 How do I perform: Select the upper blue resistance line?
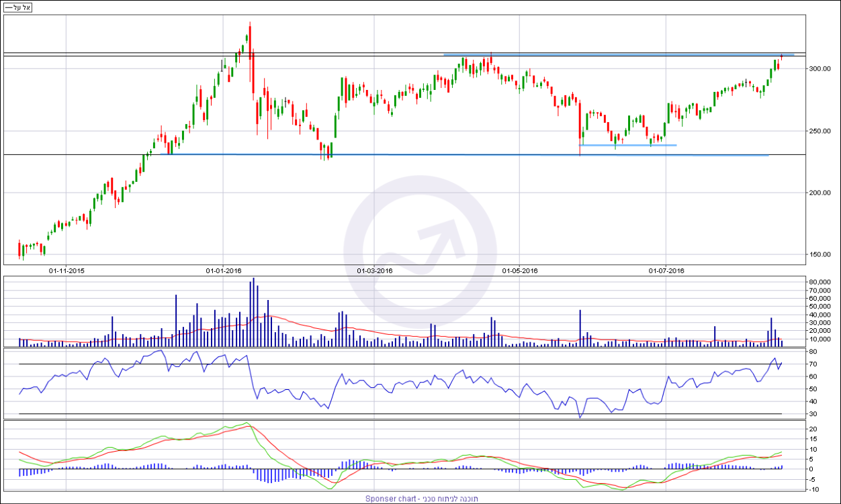[618, 54]
